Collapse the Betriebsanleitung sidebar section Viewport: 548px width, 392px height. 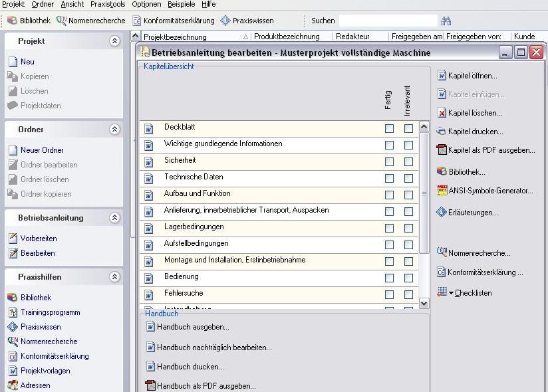coord(114,218)
